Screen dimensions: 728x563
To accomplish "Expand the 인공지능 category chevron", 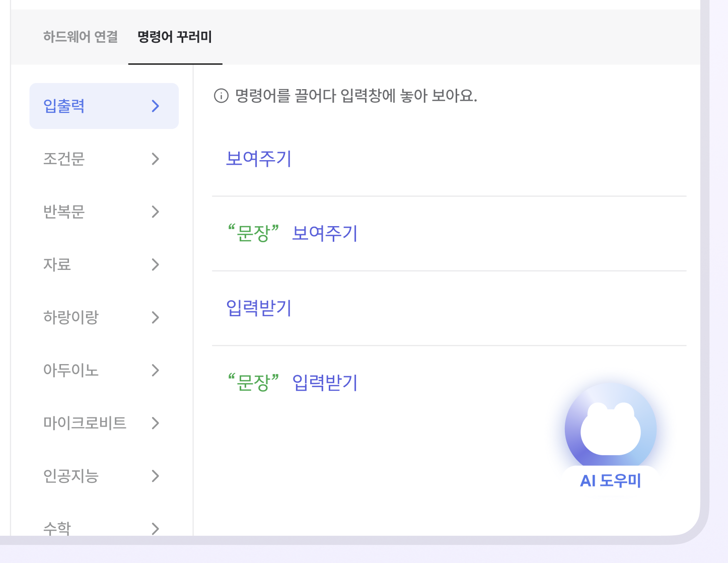I will (x=156, y=476).
